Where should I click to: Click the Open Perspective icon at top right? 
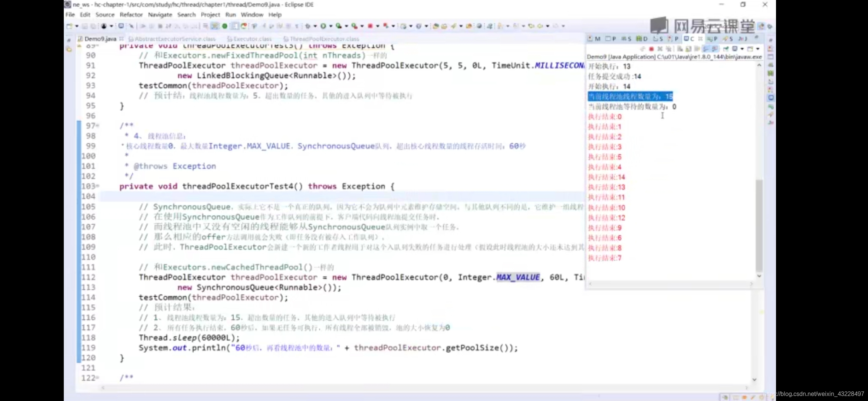(761, 26)
